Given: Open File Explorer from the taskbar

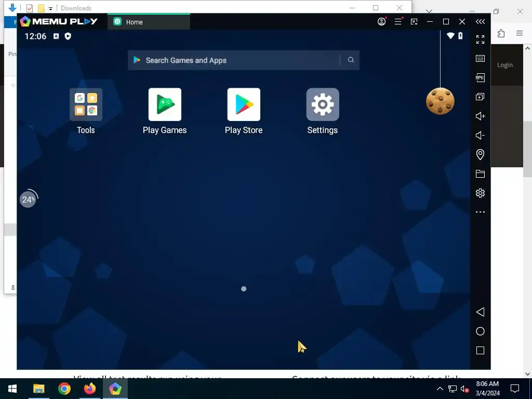Looking at the screenshot, I should pyautogui.click(x=38, y=389).
